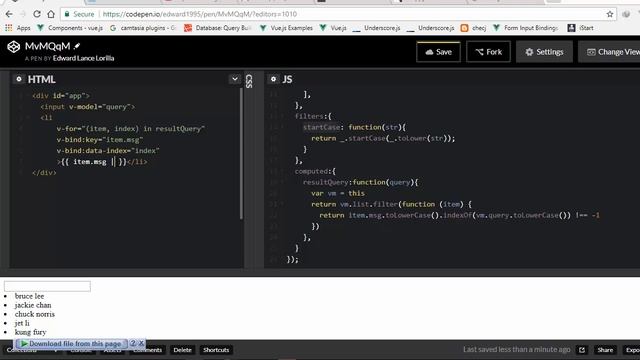Bookmark this page with star icon
This screenshot has height=360, width=640.
tap(610, 14)
